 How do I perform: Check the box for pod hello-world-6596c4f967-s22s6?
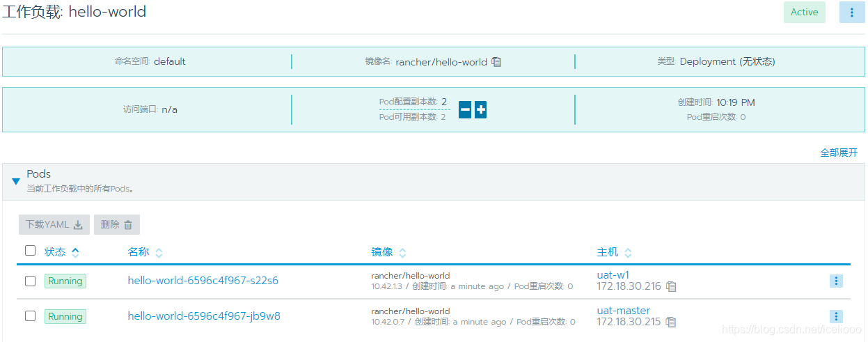tap(30, 281)
